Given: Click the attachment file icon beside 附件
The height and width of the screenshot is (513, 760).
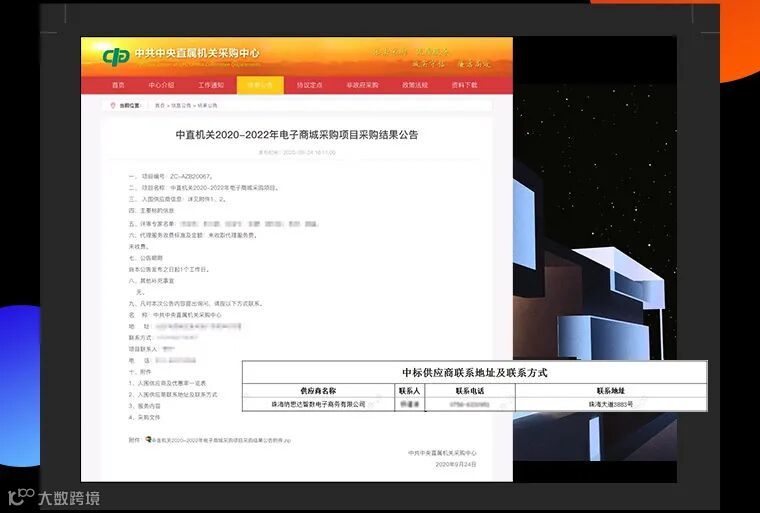Looking at the screenshot, I should (148, 439).
